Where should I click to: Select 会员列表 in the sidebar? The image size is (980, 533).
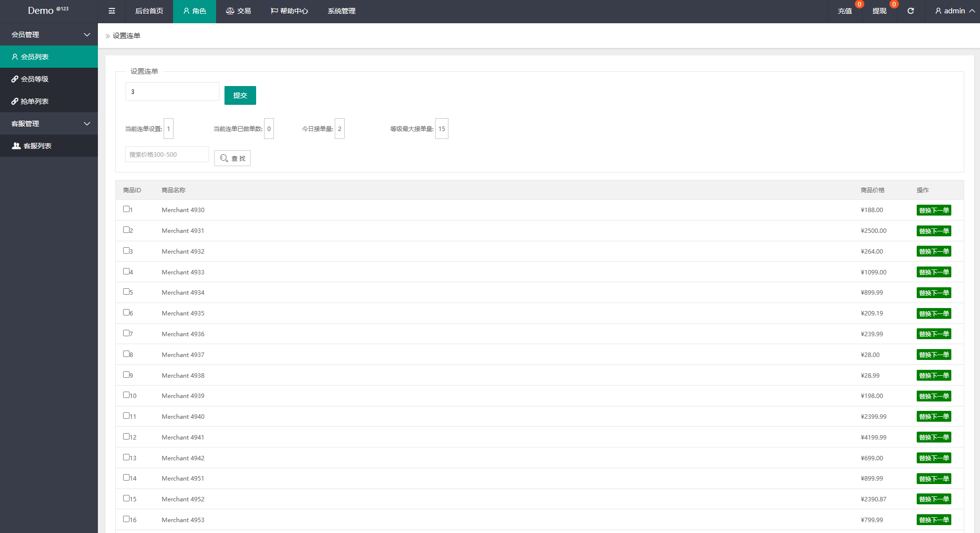35,57
